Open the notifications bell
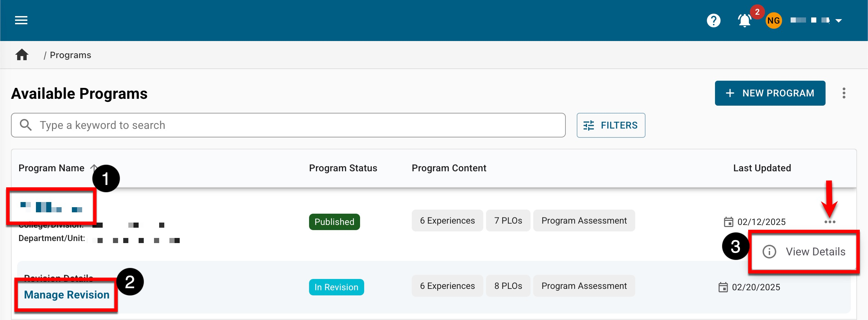Viewport: 868px width, 320px height. point(744,21)
